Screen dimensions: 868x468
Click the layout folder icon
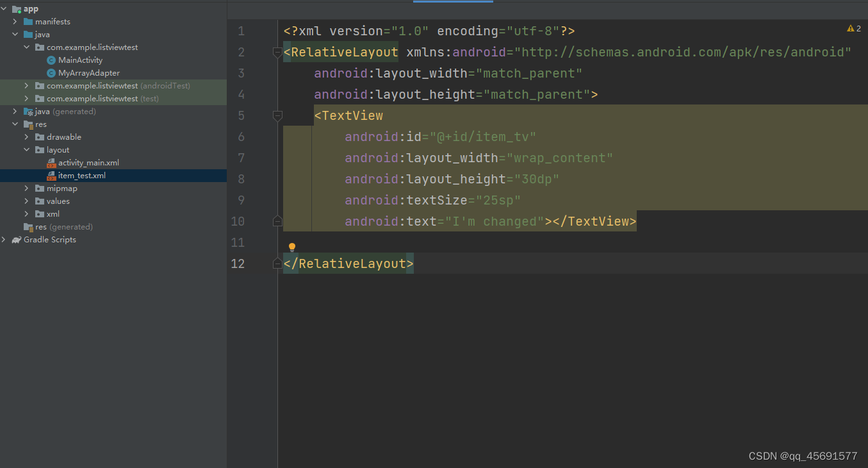pos(40,150)
